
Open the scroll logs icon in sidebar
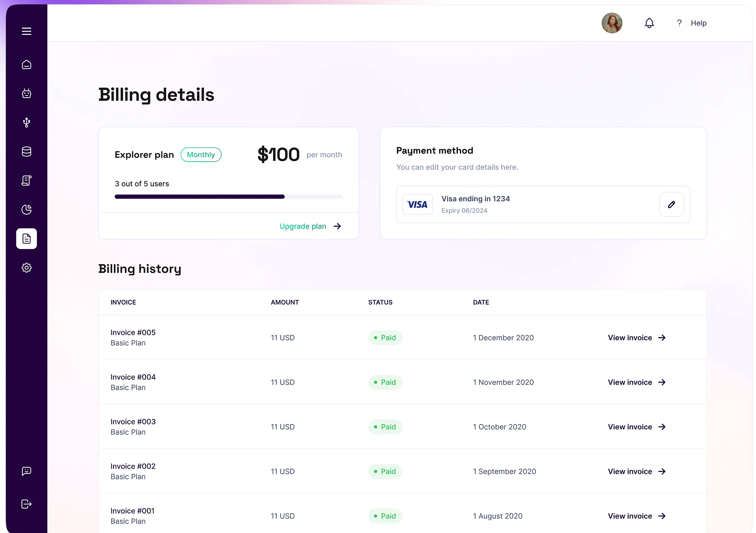(x=26, y=181)
